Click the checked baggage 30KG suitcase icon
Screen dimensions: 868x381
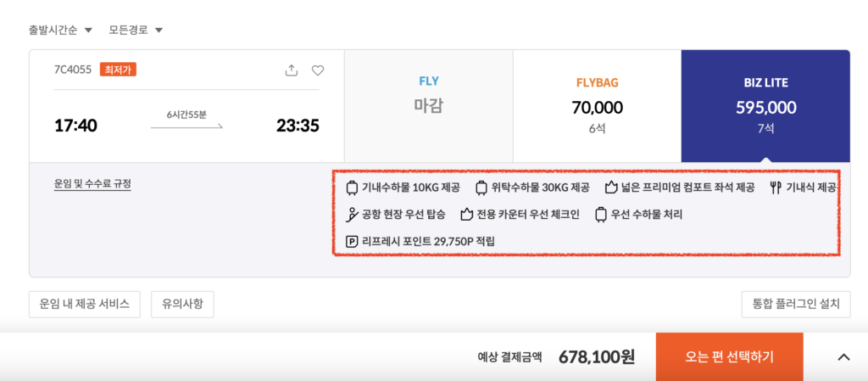click(x=481, y=188)
